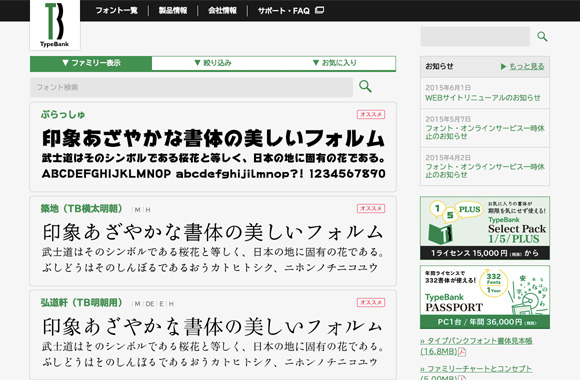Expand the 絞り込み filter dropdown
Image resolution: width=580 pixels, height=380 pixels.
click(x=213, y=63)
